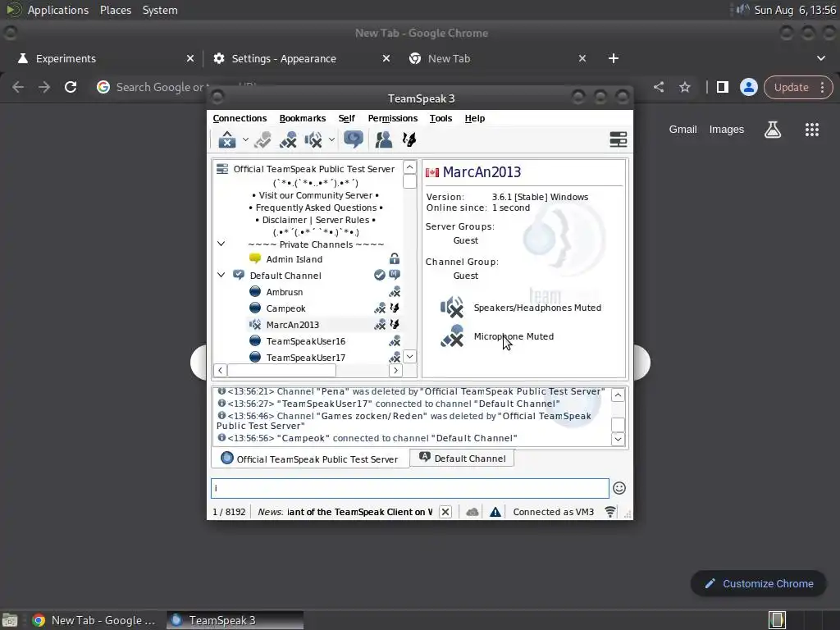Click channel tree horizontal scroll-left arrow

click(220, 370)
